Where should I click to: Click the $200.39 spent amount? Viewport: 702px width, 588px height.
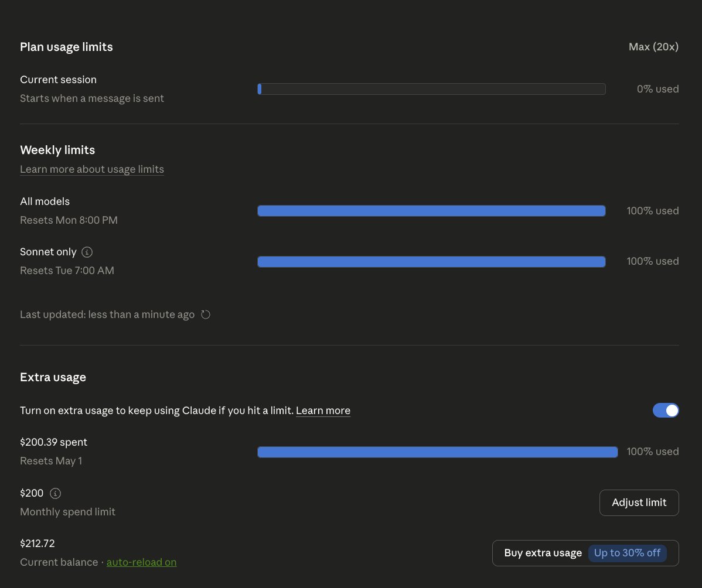point(53,442)
